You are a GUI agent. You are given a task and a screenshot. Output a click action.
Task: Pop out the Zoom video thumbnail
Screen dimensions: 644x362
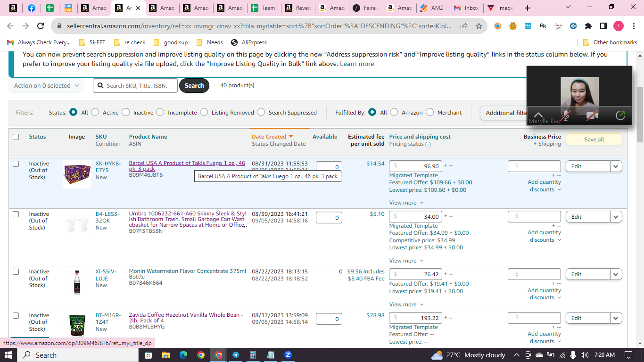[620, 115]
